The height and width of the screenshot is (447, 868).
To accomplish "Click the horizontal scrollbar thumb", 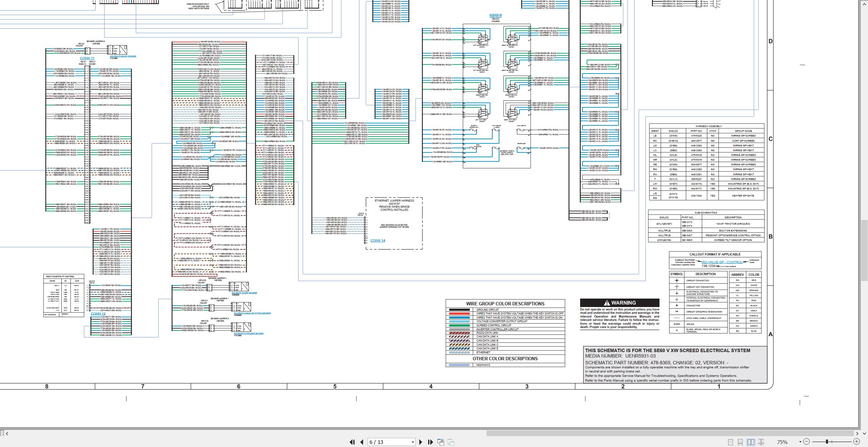I will 670,433.
